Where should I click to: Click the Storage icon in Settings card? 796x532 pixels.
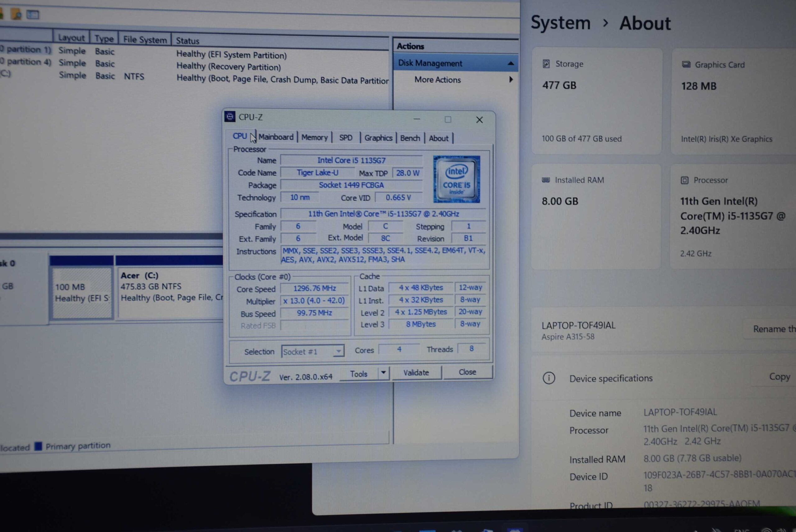pos(546,64)
